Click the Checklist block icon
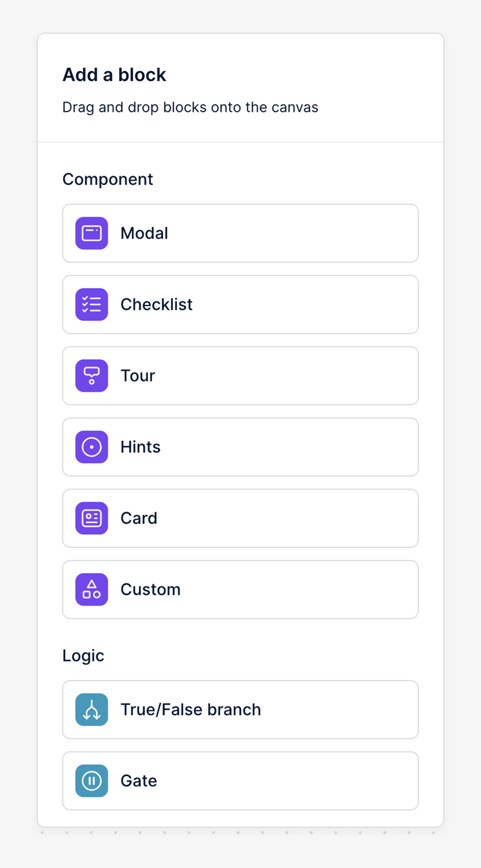This screenshot has height=868, width=481. pyautogui.click(x=91, y=304)
